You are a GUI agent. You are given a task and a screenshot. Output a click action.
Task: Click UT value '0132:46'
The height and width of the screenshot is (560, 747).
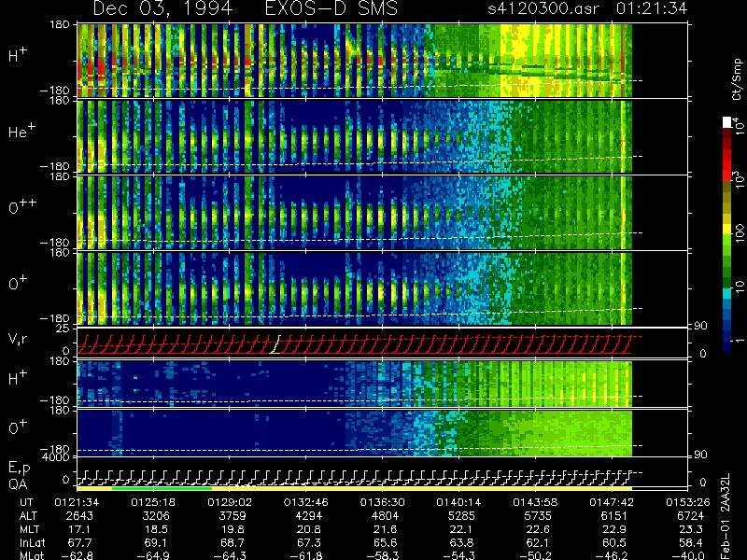[306, 502]
